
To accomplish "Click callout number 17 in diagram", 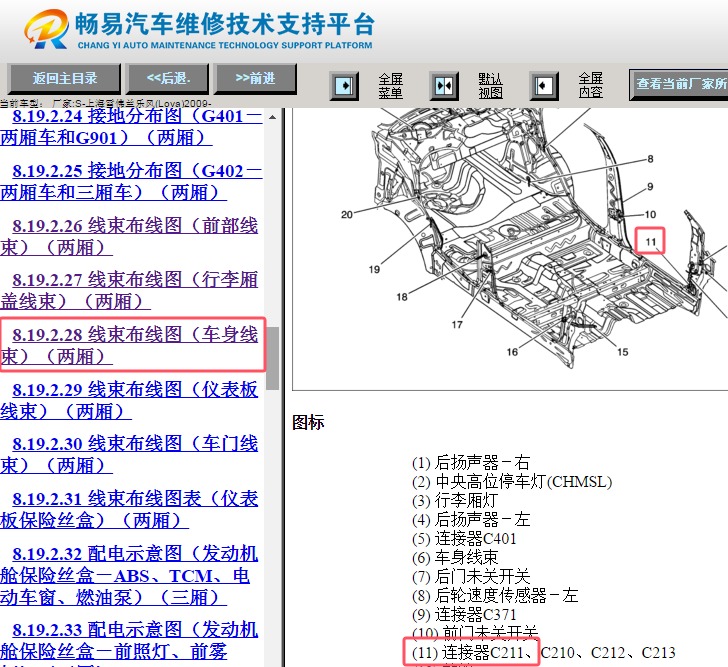I will point(457,324).
